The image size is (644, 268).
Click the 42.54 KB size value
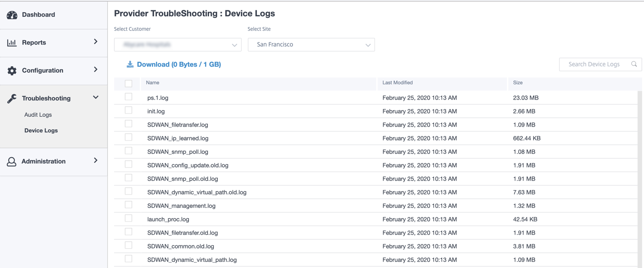tap(525, 219)
